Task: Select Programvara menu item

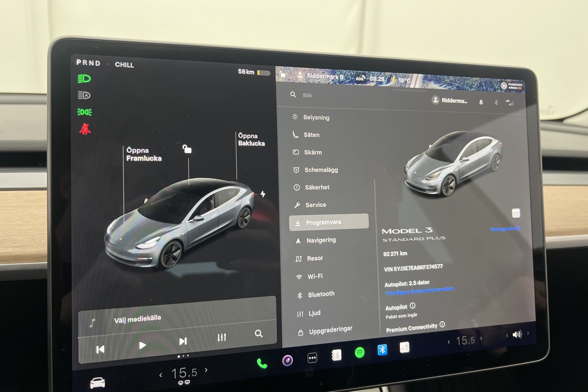Action: pyautogui.click(x=329, y=222)
